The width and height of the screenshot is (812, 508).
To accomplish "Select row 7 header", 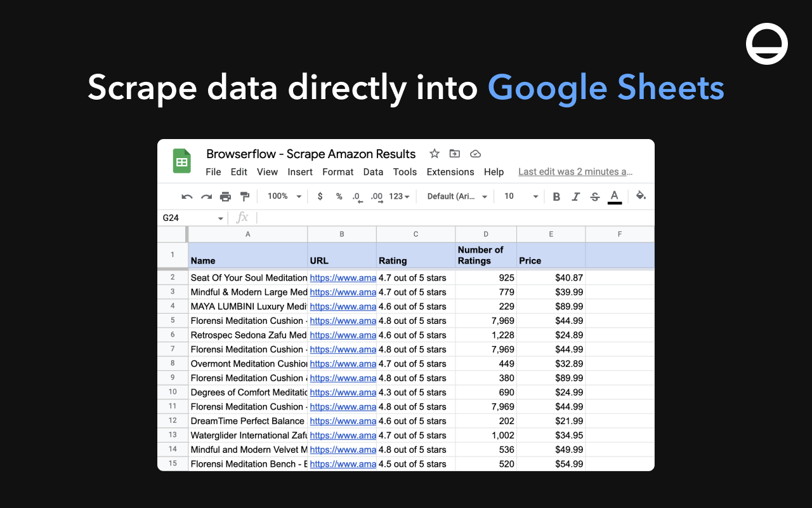I will click(173, 349).
